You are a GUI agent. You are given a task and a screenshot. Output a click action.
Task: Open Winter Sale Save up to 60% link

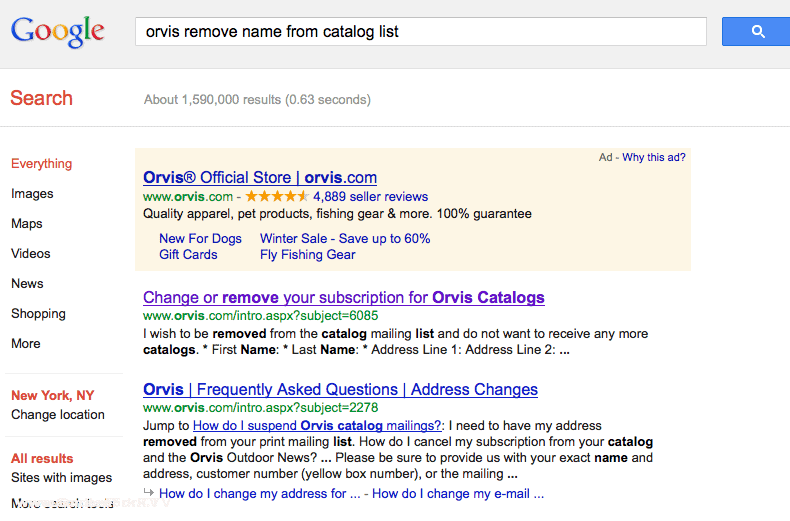(345, 239)
